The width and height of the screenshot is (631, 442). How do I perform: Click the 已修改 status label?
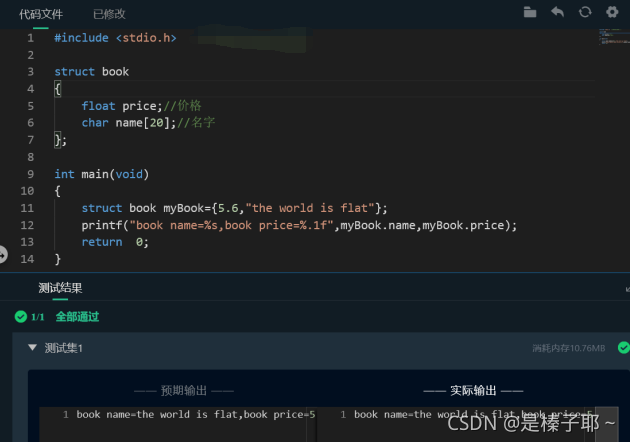tap(109, 14)
